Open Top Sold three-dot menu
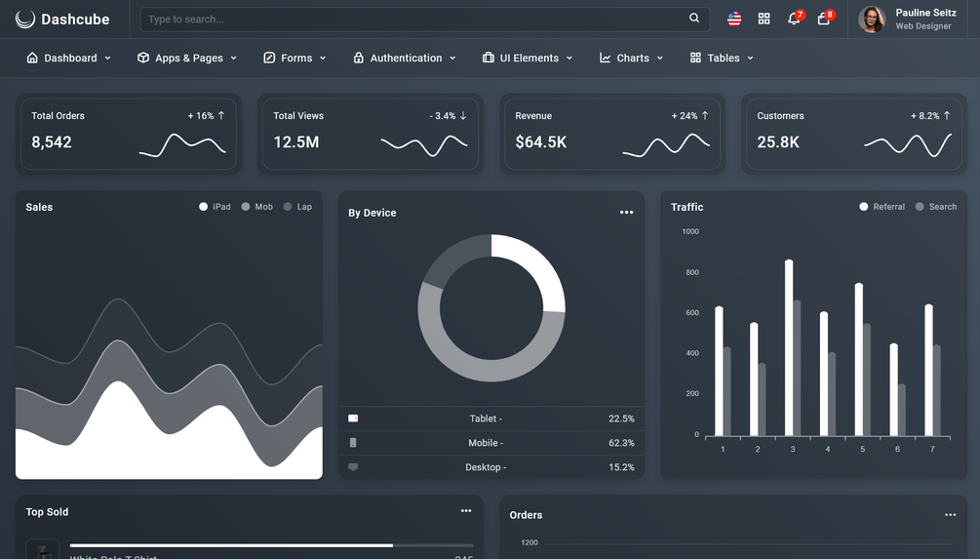This screenshot has width=980, height=559. (x=466, y=511)
